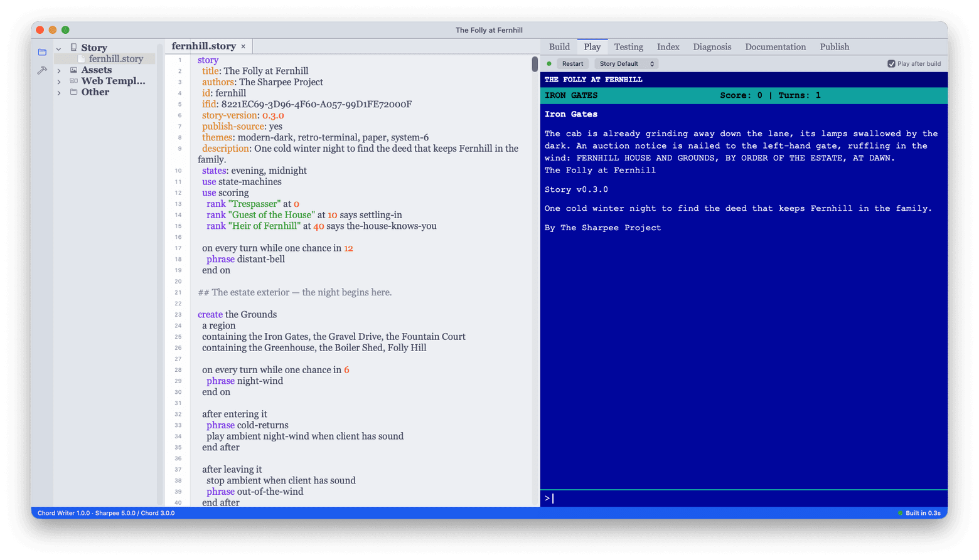Click the image icon beside Assets
Image resolution: width=979 pixels, height=560 pixels.
pos(73,70)
